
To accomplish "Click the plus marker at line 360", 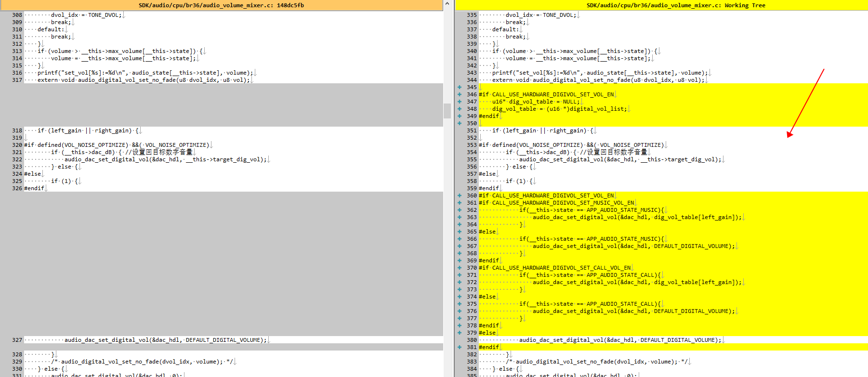I will click(460, 195).
